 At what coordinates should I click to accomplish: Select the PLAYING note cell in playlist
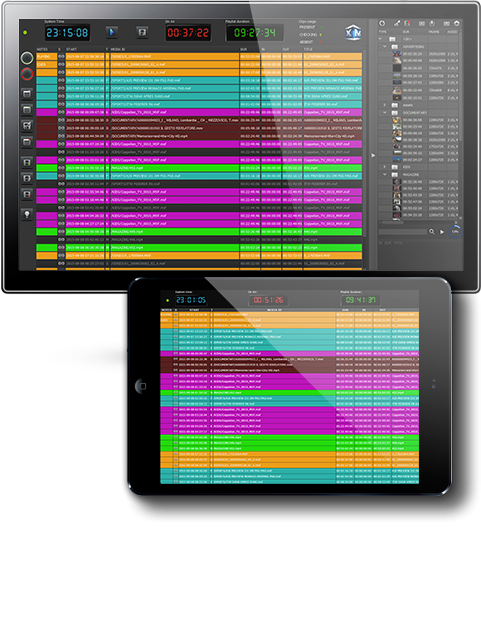coord(47,56)
